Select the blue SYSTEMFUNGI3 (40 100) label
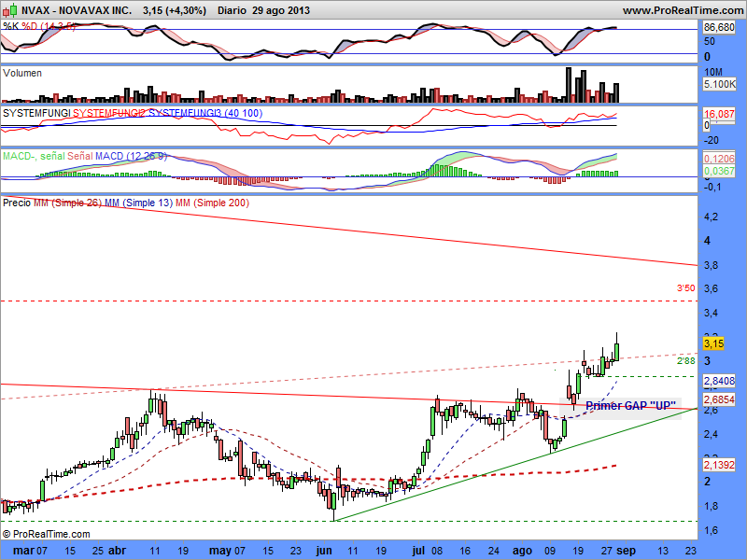This screenshot has width=747, height=560. click(205, 113)
